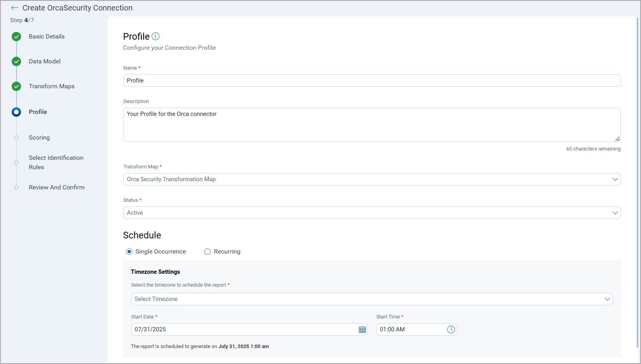Go to the Data Model step
This screenshot has height=364, width=641.
45,61
